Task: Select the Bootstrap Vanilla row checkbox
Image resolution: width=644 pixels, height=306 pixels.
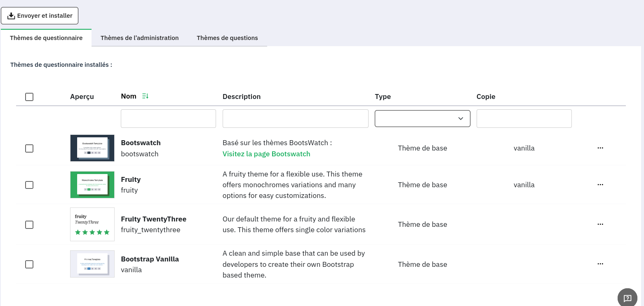Action: [x=29, y=264]
